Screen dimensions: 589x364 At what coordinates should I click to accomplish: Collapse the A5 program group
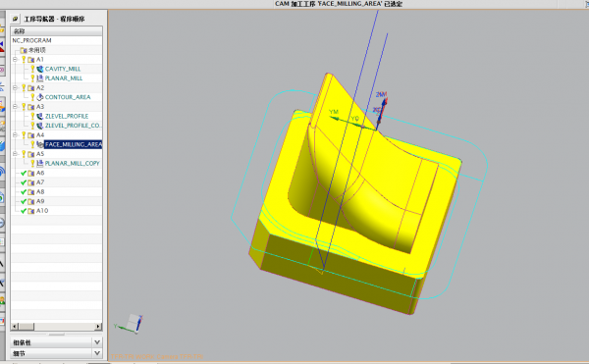tap(15, 154)
